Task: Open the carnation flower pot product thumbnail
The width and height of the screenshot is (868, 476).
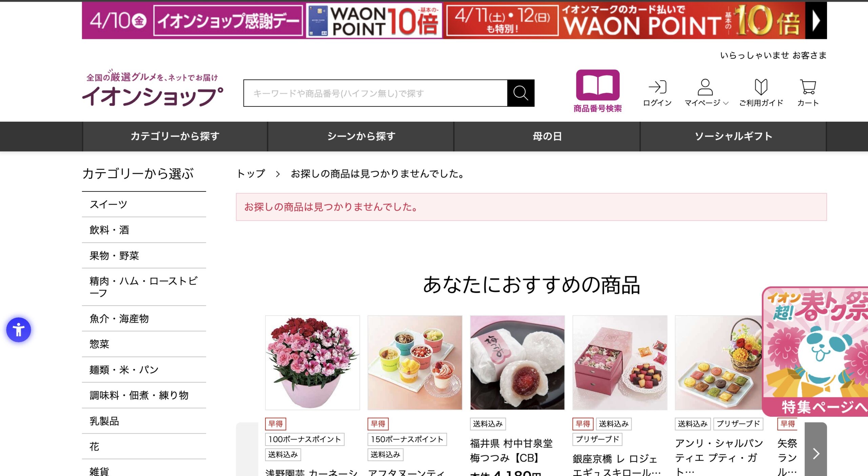Action: point(312,363)
